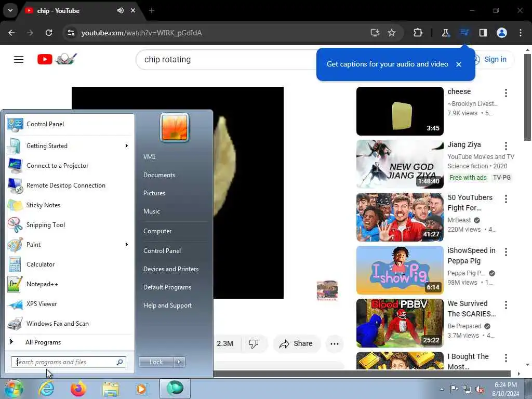This screenshot has height=399, width=532.
Task: Open options for cheese video
Action: (506, 93)
